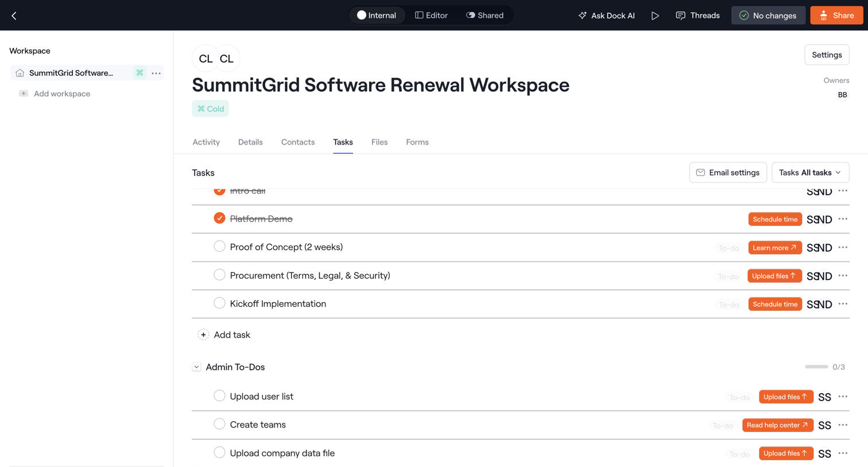868x467 pixels.
Task: Mark Procurement task as complete
Action: pos(219,275)
